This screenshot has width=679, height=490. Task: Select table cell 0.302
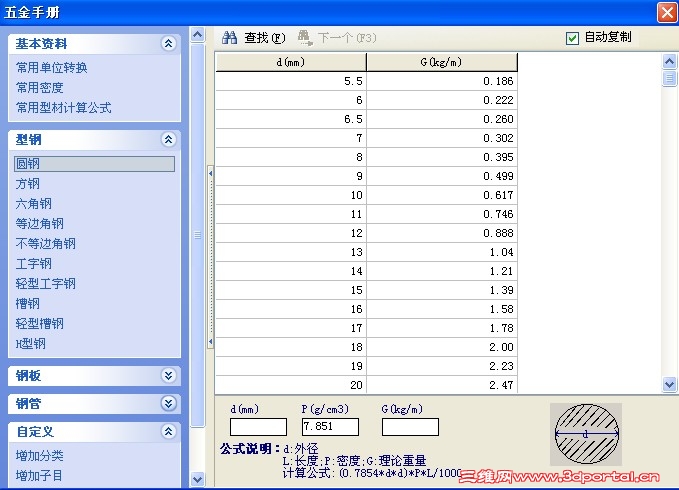pyautogui.click(x=442, y=139)
